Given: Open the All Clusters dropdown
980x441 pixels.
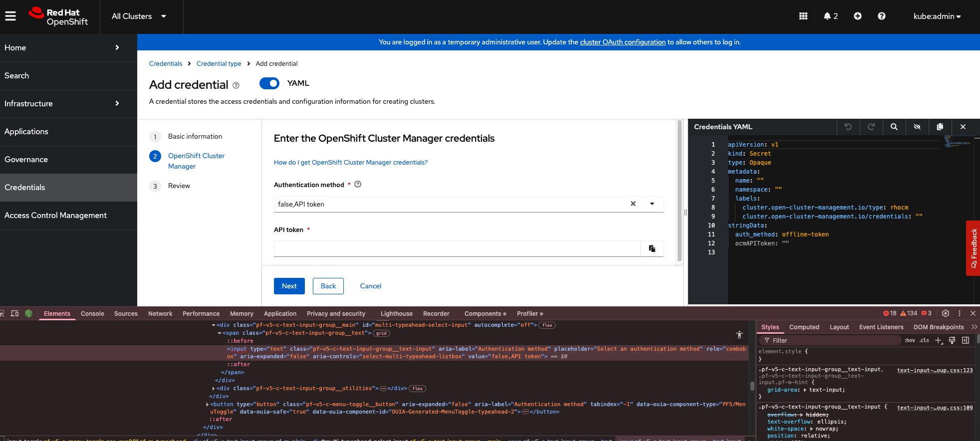Looking at the screenshot, I should click(139, 16).
